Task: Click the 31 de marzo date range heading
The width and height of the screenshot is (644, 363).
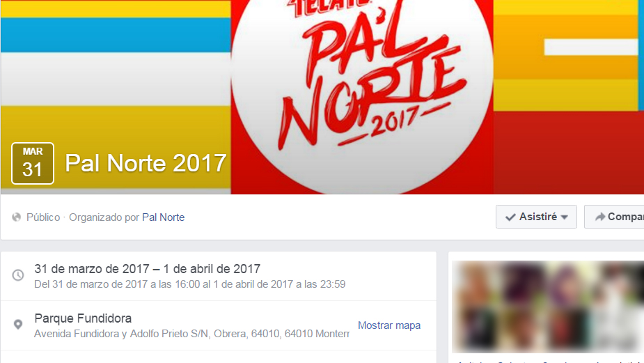Action: click(x=148, y=269)
